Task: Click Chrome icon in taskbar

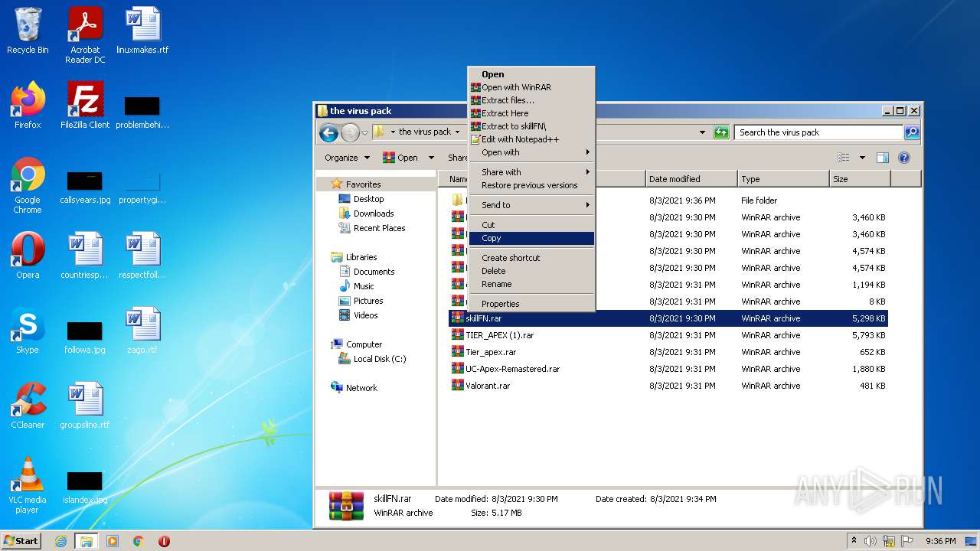Action: (x=139, y=541)
